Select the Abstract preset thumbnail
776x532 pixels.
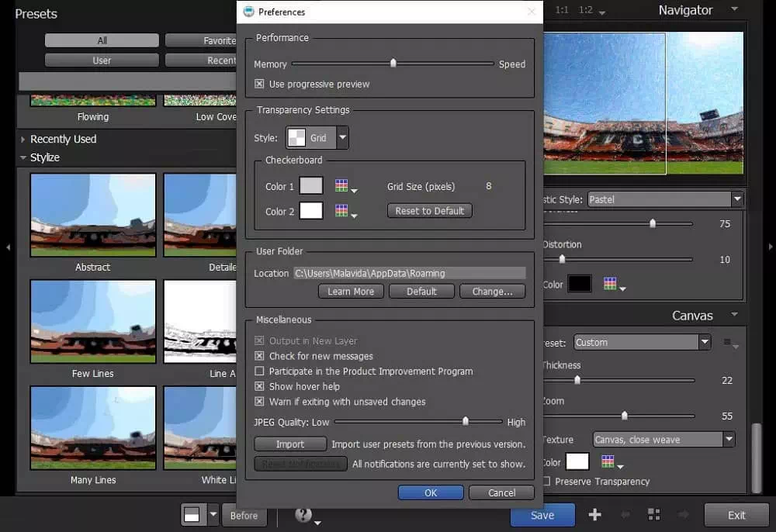tap(93, 215)
